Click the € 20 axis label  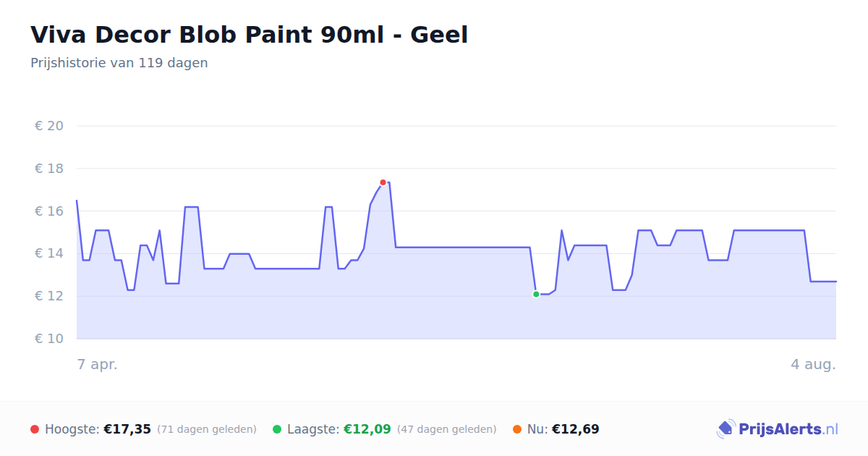click(49, 126)
